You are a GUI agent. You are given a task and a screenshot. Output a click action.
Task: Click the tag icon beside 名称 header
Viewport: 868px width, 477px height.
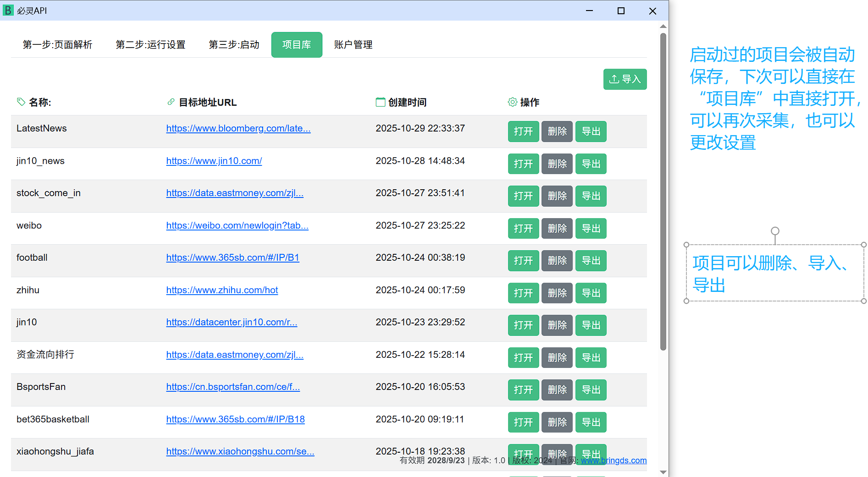[21, 102]
